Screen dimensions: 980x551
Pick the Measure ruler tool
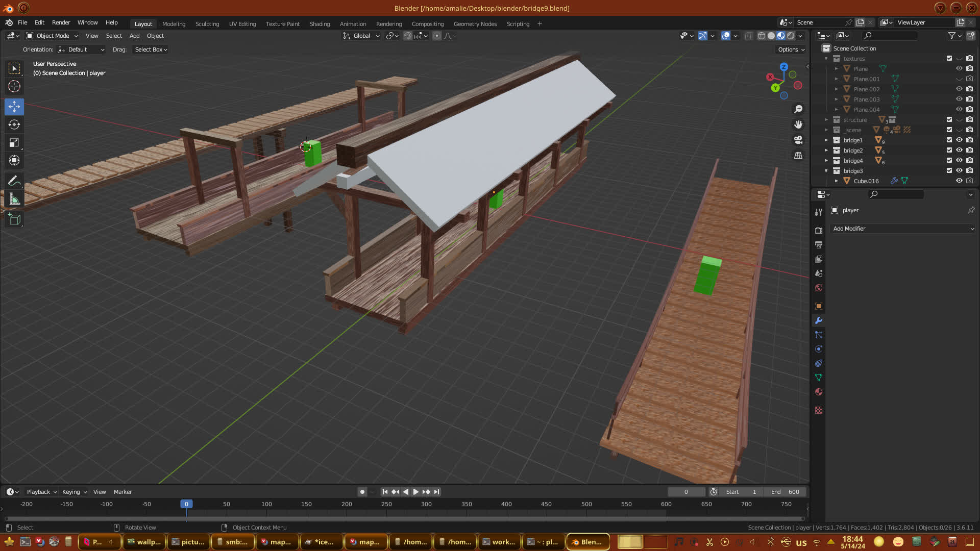(x=14, y=199)
